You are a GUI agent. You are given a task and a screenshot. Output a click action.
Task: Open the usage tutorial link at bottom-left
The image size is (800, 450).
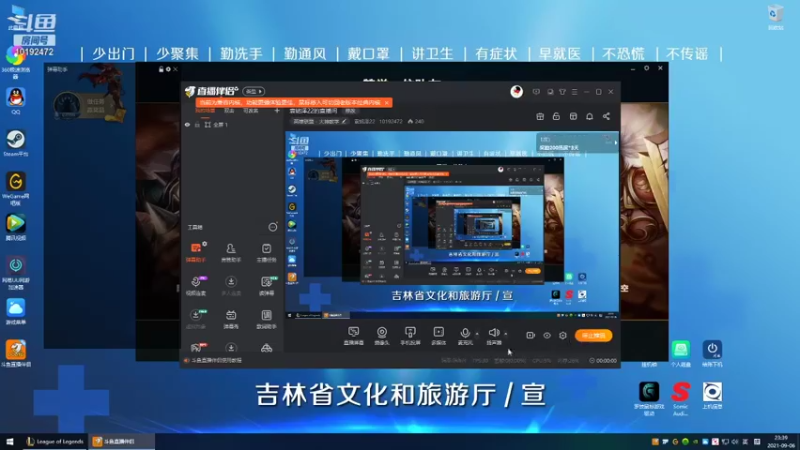(212, 360)
